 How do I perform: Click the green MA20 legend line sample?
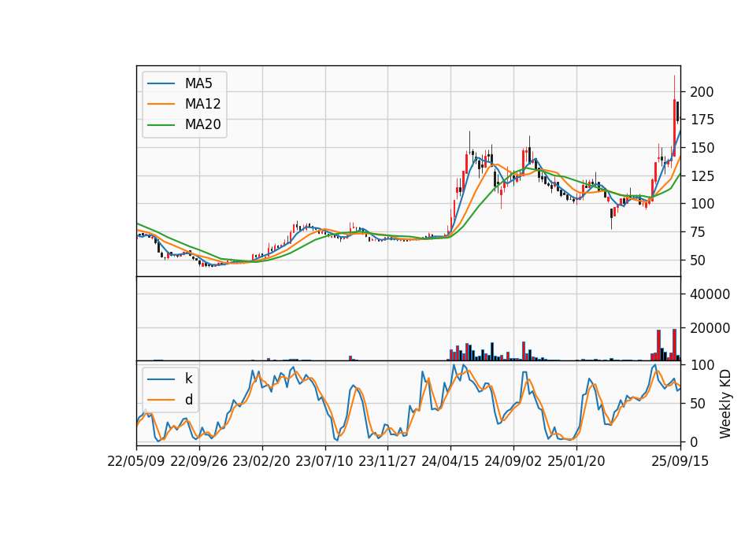pos(161,125)
